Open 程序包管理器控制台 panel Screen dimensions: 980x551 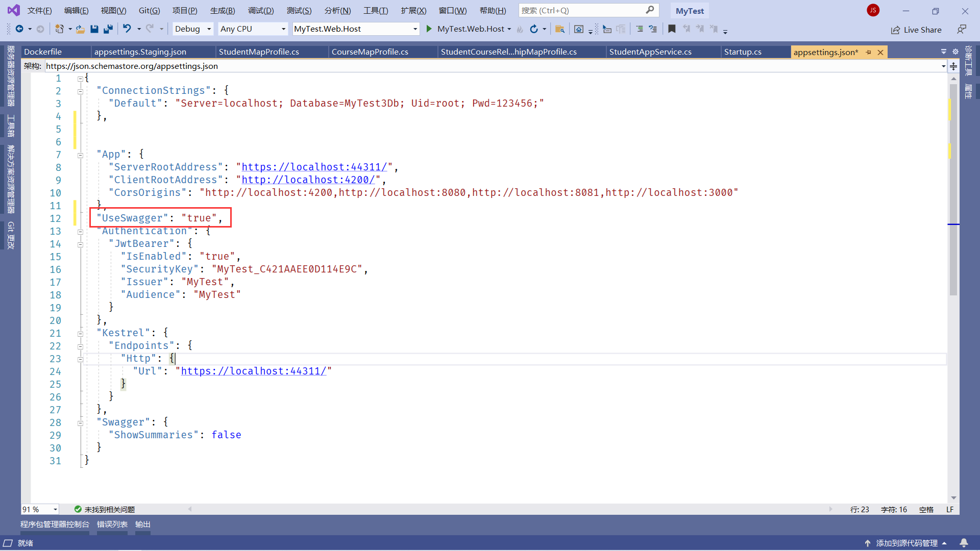point(55,524)
